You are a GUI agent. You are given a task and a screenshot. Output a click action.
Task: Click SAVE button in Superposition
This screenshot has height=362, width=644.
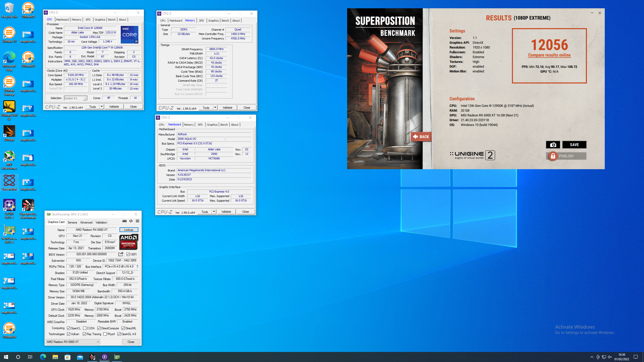(x=574, y=145)
